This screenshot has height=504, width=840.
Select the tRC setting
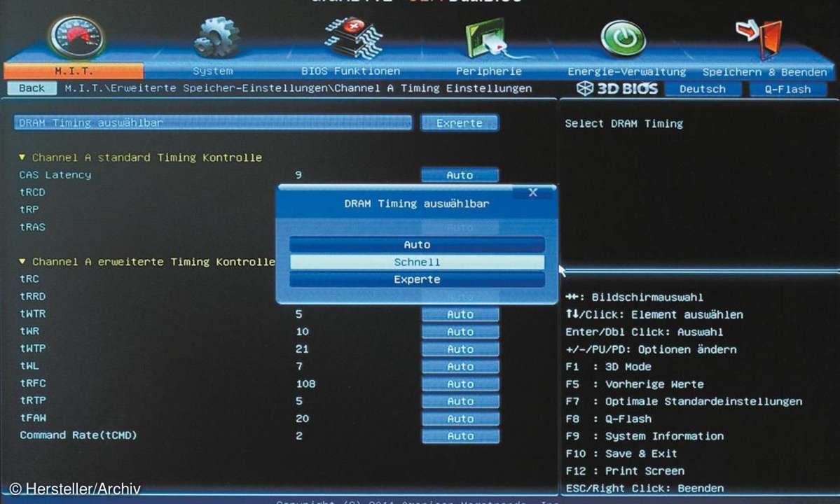(x=29, y=279)
